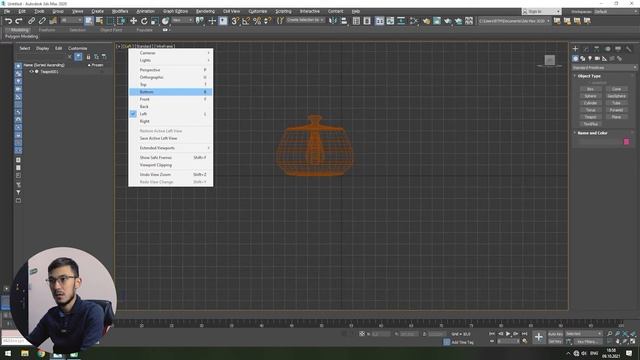The height and width of the screenshot is (360, 640).
Task: Open the Create tab plus icon
Action: click(x=576, y=49)
